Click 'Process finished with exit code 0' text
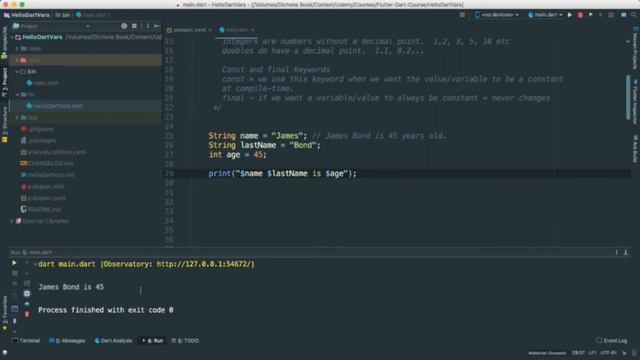Image resolution: width=640 pixels, height=360 pixels. click(106, 310)
